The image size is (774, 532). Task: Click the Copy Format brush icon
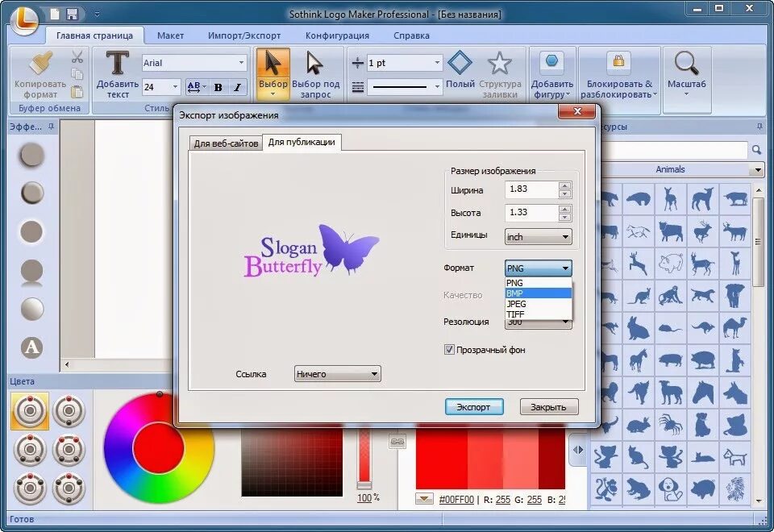(40, 63)
